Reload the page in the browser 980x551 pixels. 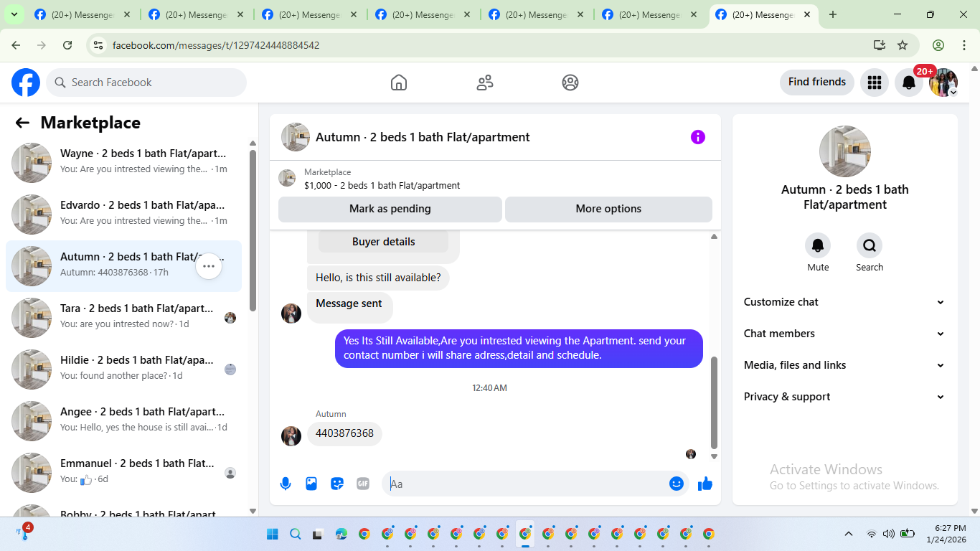click(67, 45)
